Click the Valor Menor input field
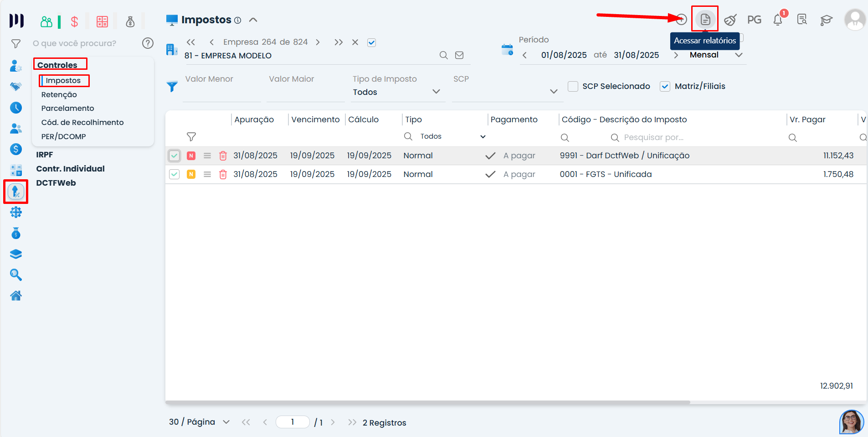The height and width of the screenshot is (437, 868). [x=221, y=93]
